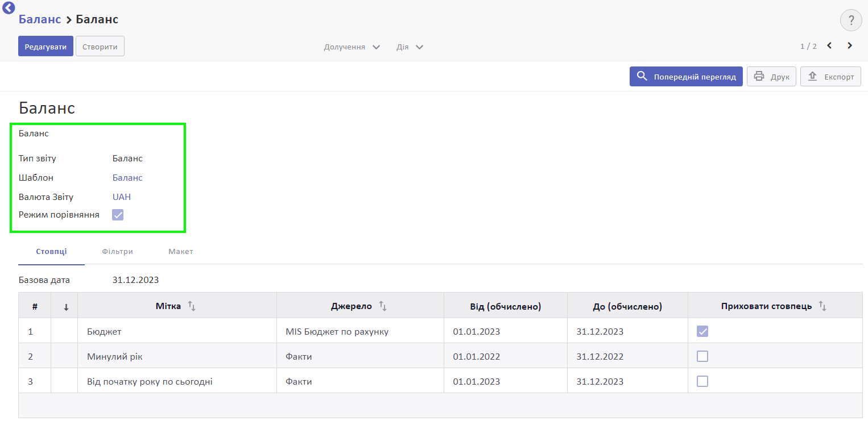
Task: Open the UAH currency link
Action: point(122,197)
